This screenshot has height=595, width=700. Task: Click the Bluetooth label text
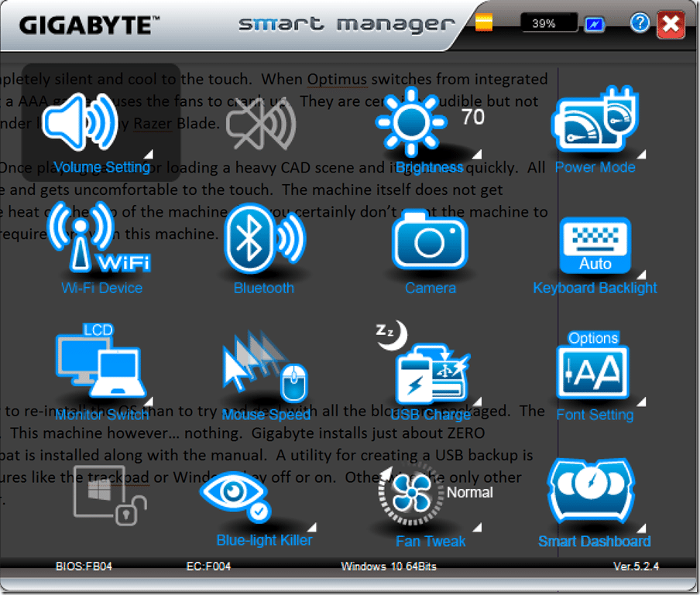point(264,288)
